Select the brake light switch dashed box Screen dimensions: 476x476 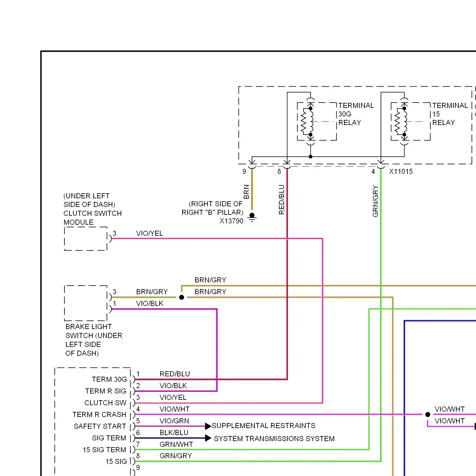[x=86, y=303]
